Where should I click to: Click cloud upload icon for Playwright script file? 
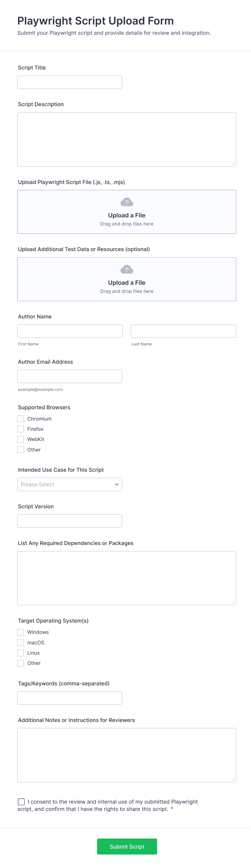[127, 202]
